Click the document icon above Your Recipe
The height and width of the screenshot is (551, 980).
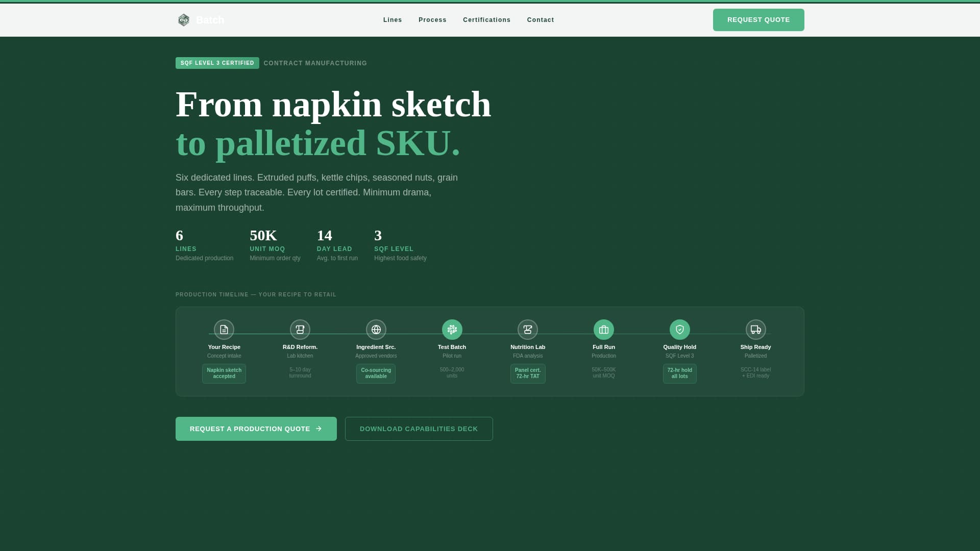[224, 329]
